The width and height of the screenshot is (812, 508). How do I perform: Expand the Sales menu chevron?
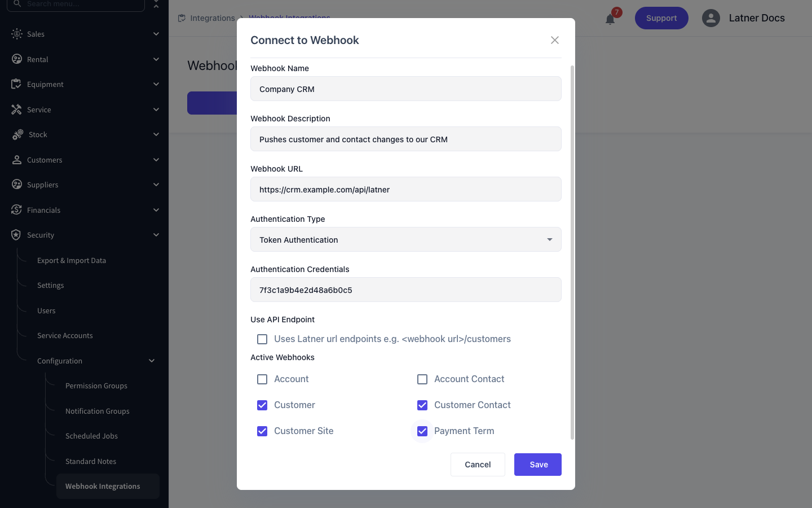[156, 34]
